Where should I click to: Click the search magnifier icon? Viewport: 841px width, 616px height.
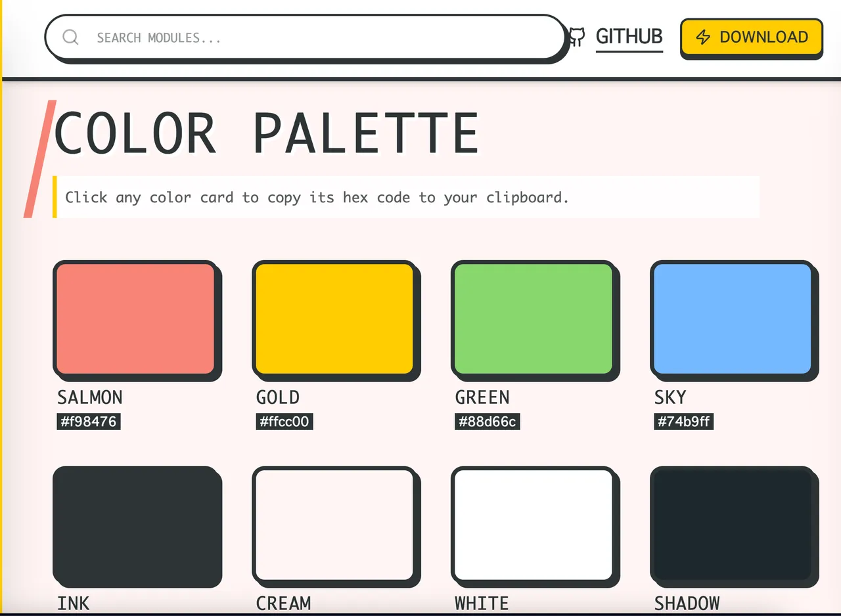[70, 37]
